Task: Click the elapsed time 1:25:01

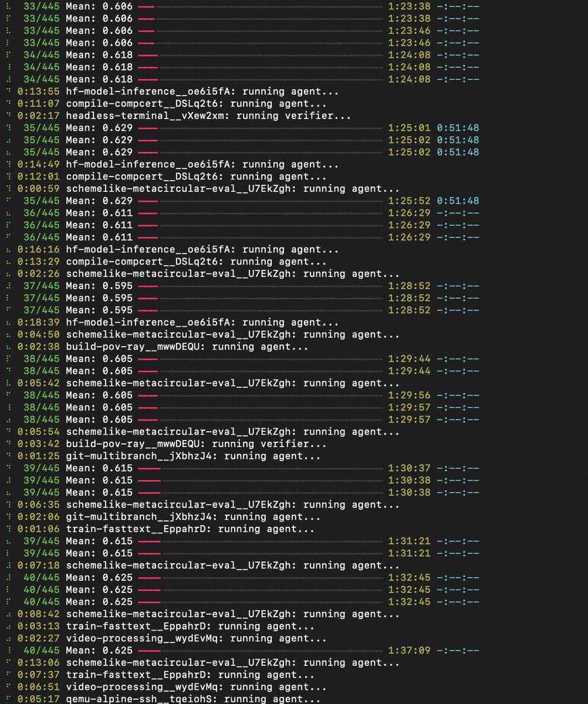Action: point(409,128)
